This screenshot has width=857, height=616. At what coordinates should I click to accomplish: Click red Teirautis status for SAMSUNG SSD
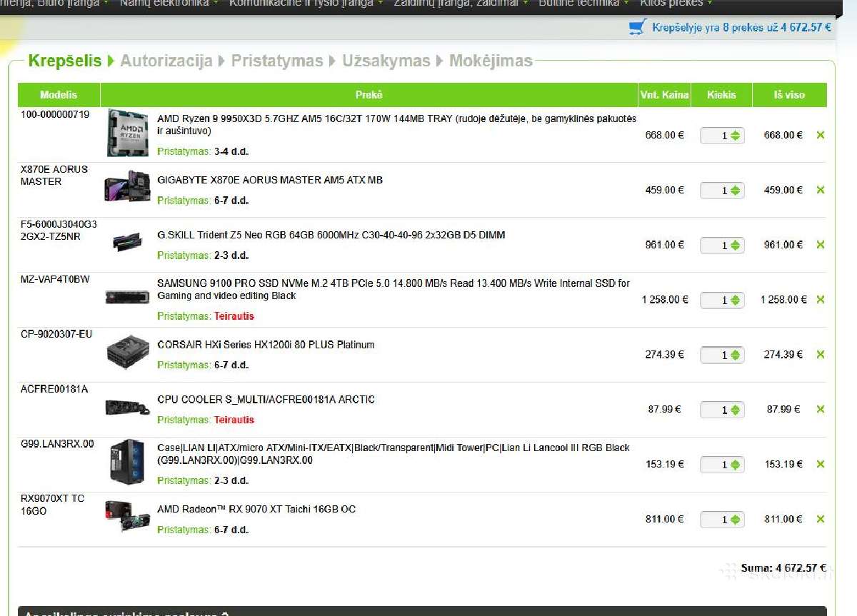tap(234, 316)
